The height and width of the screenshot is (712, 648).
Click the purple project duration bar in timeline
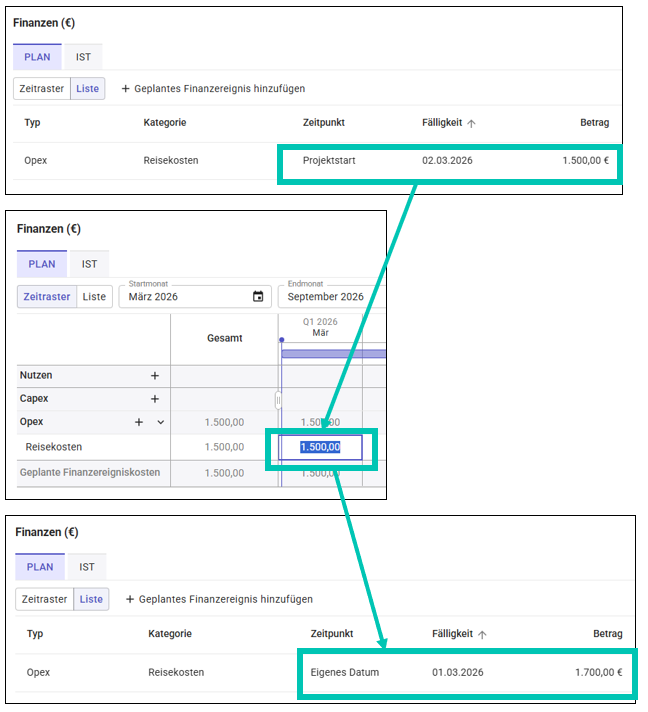[x=333, y=353]
